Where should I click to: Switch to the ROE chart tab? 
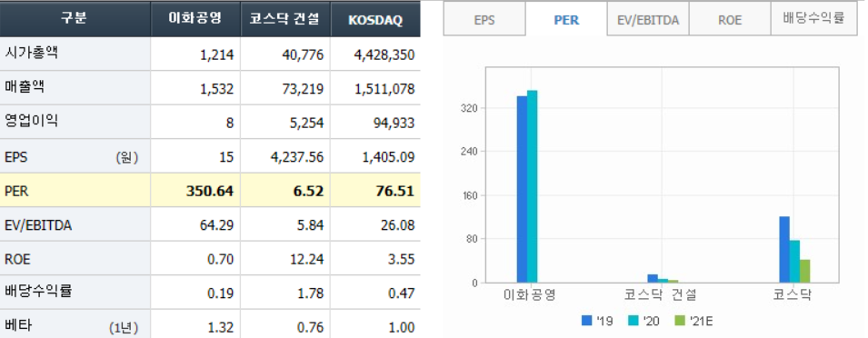[730, 21]
